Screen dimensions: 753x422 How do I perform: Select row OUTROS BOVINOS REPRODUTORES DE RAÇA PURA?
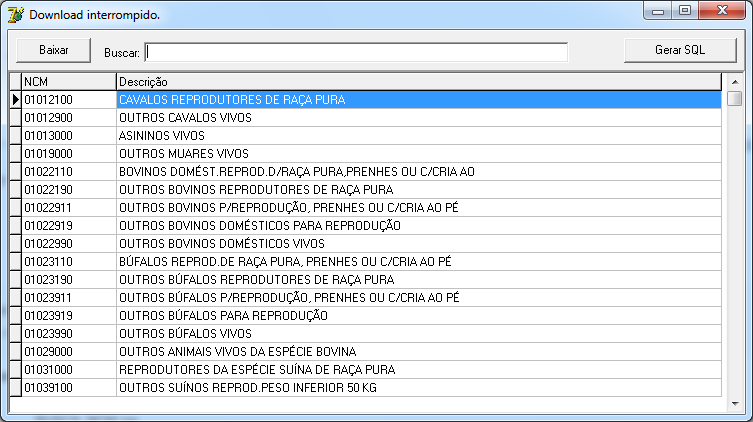[x=419, y=190]
